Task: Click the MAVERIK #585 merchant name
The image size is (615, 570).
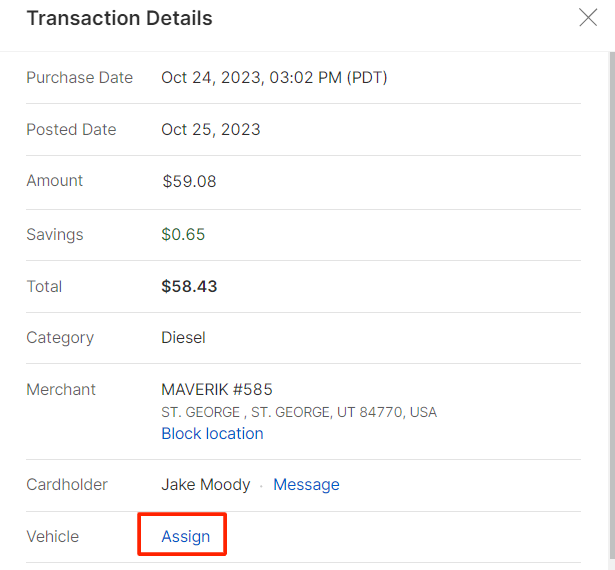Action: [217, 390]
